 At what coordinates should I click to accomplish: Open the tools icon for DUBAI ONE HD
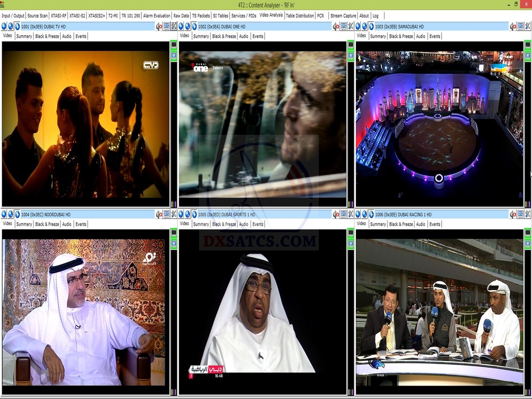click(x=351, y=27)
